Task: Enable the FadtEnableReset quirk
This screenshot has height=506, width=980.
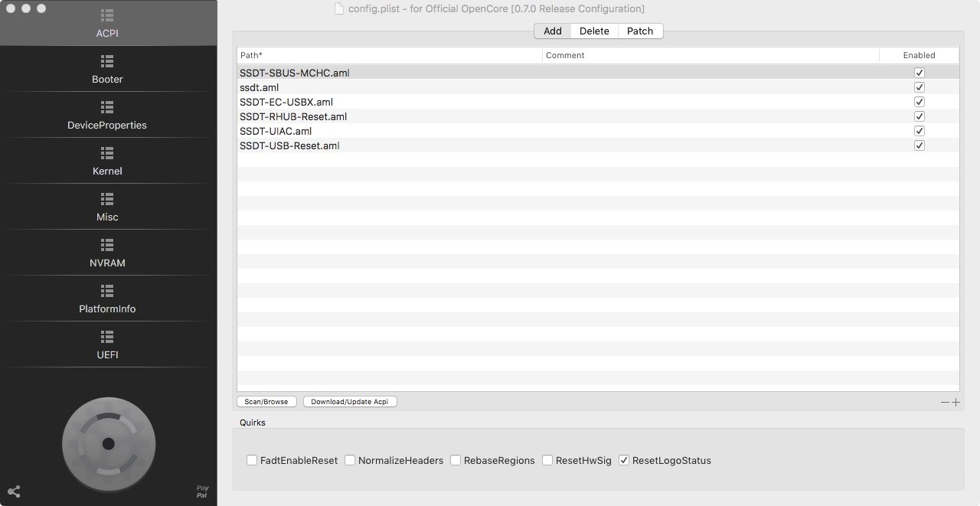Action: tap(252, 460)
